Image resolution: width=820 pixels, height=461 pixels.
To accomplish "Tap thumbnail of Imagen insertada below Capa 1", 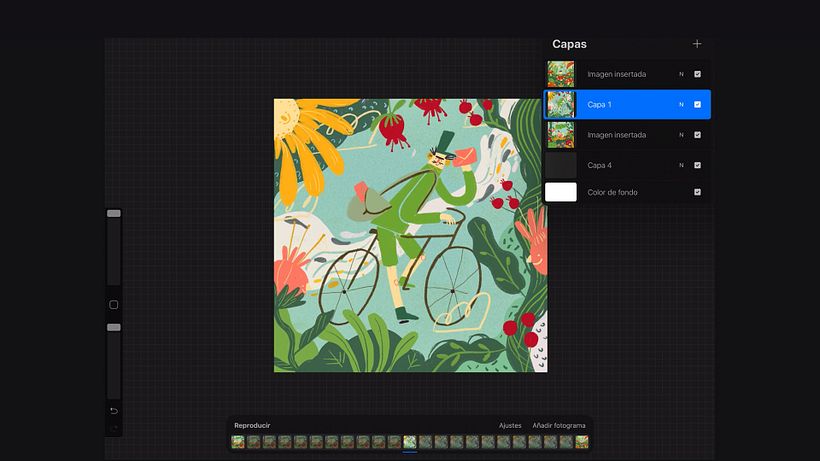I will [561, 135].
